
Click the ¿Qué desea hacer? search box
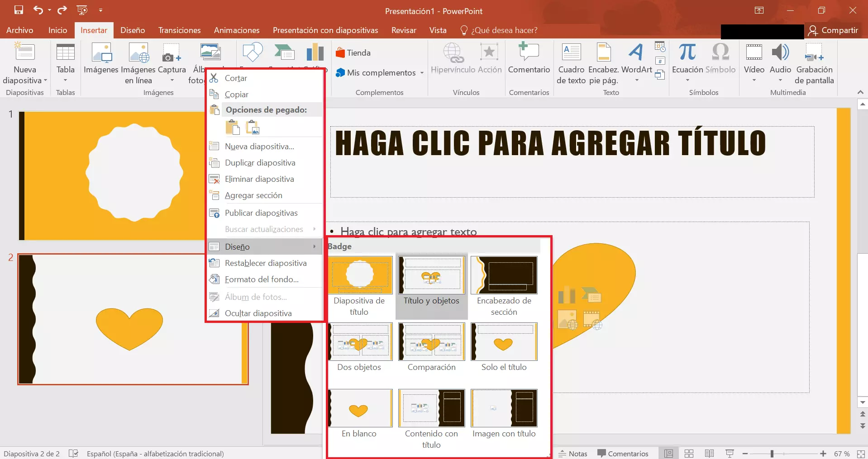pyautogui.click(x=499, y=30)
